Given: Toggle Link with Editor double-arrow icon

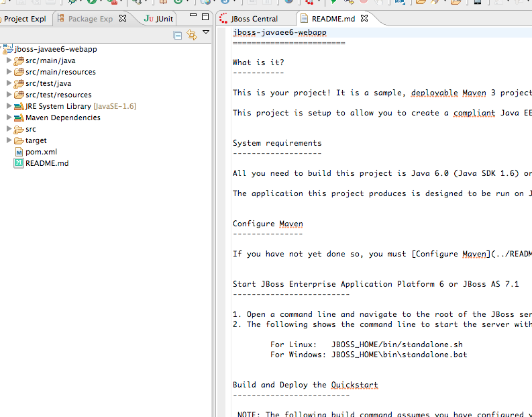Looking at the screenshot, I should [192, 35].
